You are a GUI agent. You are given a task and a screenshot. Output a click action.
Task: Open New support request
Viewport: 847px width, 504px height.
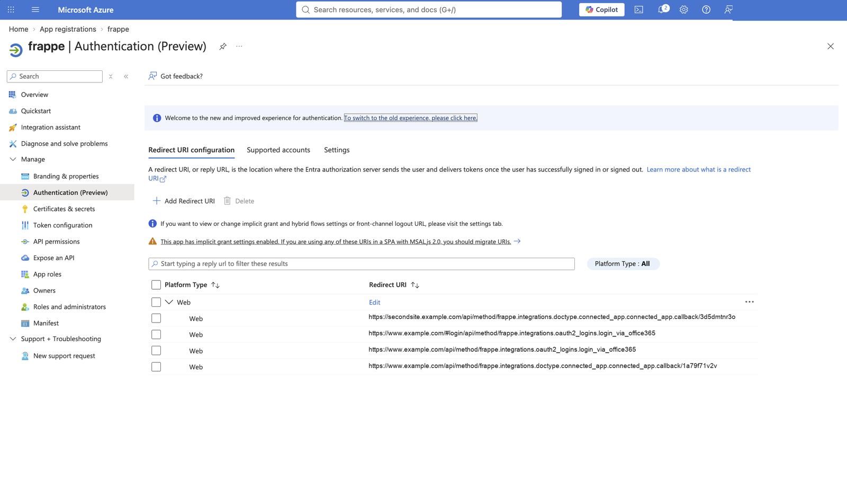tap(64, 356)
